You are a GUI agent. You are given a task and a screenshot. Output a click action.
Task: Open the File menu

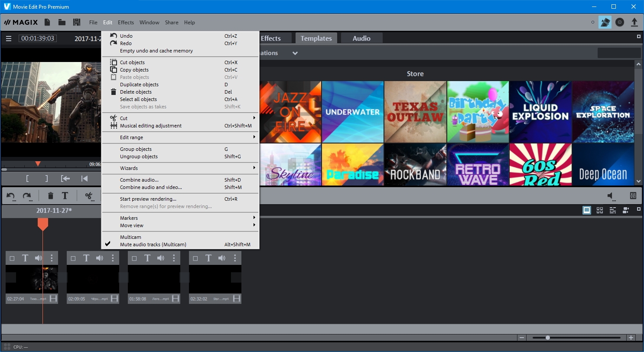tap(93, 23)
